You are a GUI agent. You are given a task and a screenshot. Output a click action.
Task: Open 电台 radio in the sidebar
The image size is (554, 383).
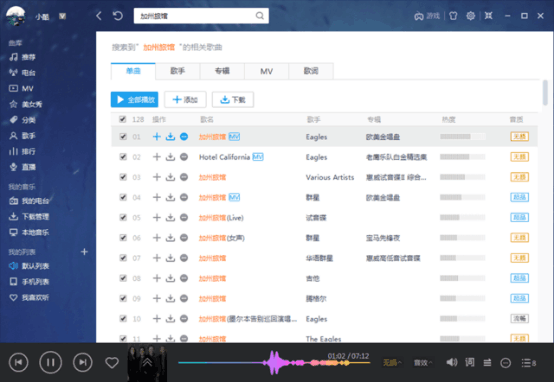pyautogui.click(x=23, y=73)
